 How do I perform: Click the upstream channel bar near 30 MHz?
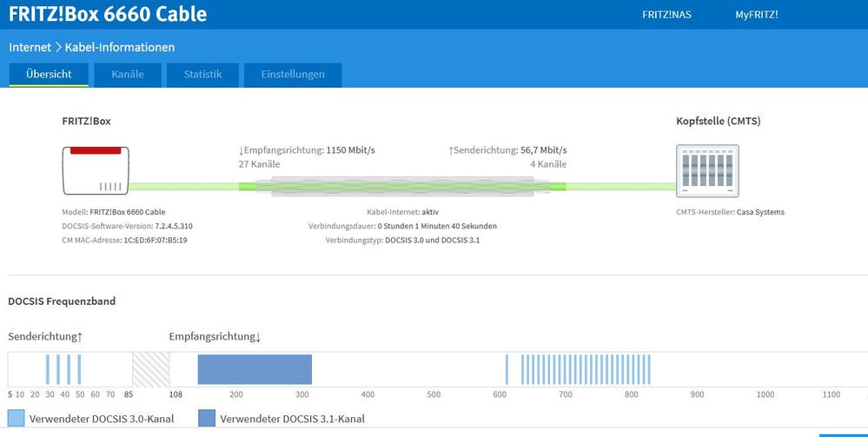pyautogui.click(x=48, y=369)
